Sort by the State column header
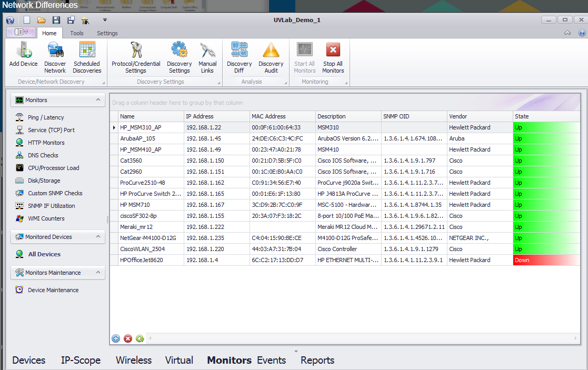 pyautogui.click(x=546, y=116)
